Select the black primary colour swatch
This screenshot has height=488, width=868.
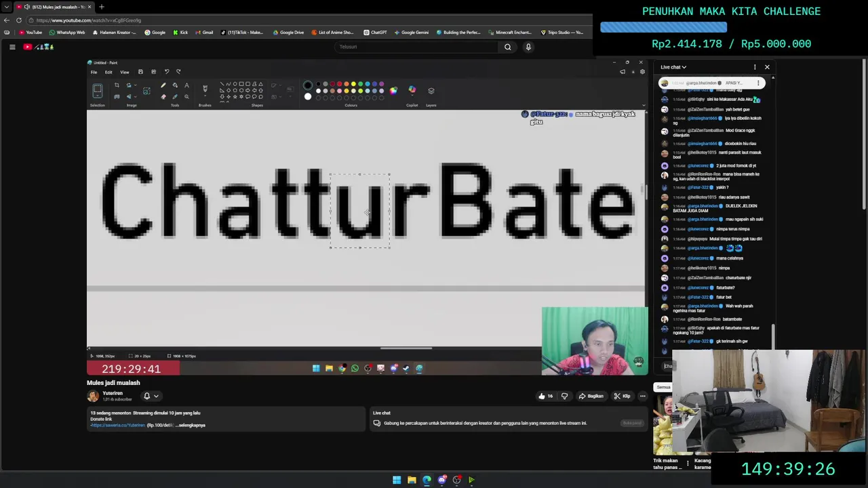(308, 85)
